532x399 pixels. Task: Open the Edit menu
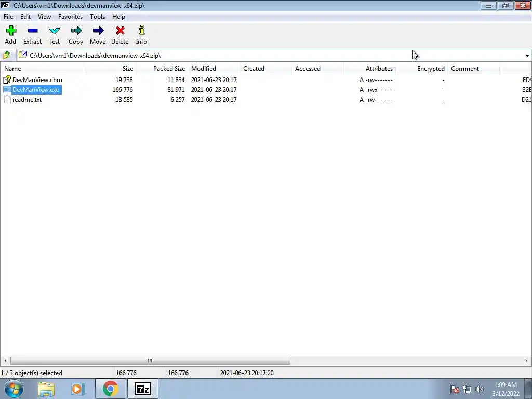[x=25, y=16]
